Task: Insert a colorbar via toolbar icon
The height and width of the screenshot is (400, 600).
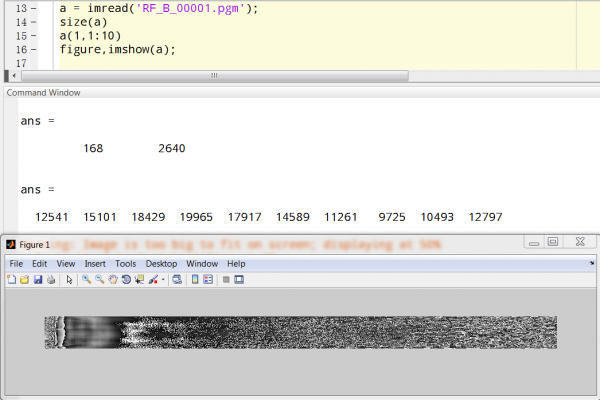Action: coord(195,280)
